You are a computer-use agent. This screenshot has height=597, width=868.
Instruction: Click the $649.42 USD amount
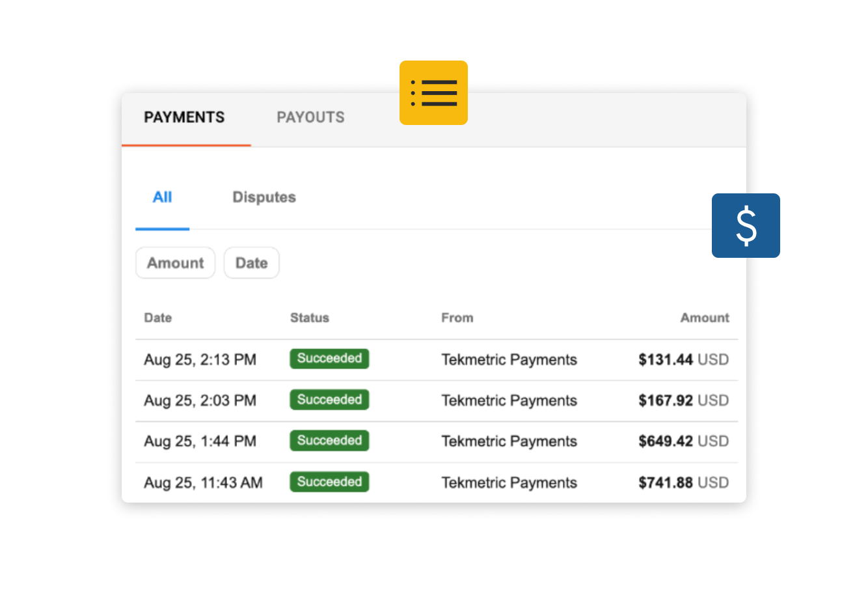click(683, 441)
